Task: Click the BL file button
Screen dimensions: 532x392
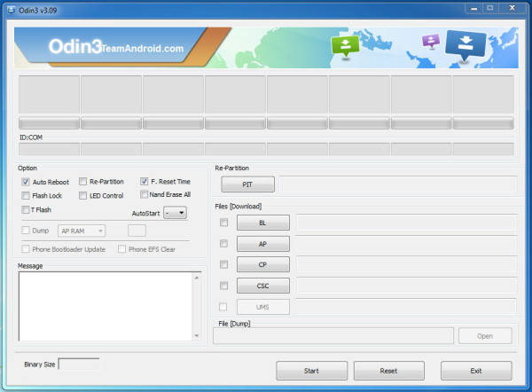Action: (x=263, y=223)
